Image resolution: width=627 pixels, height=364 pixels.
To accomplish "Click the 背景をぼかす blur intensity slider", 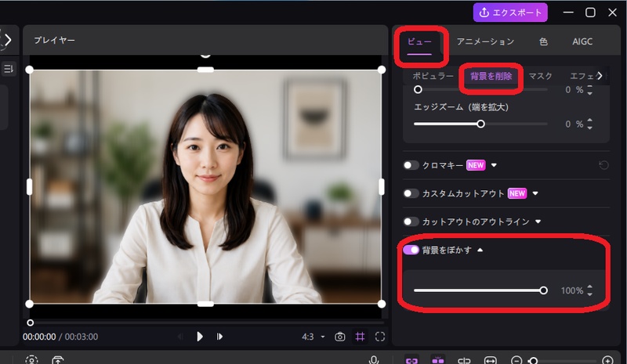I will coord(480,290).
